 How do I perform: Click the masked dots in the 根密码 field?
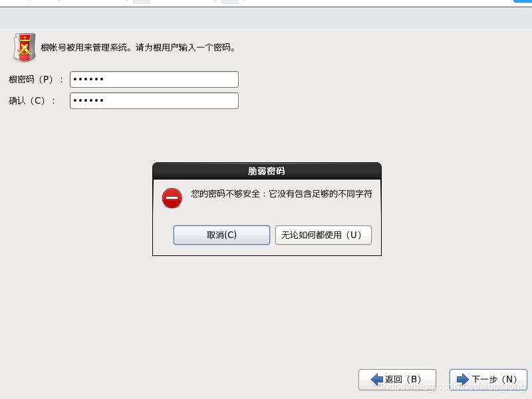(90, 79)
